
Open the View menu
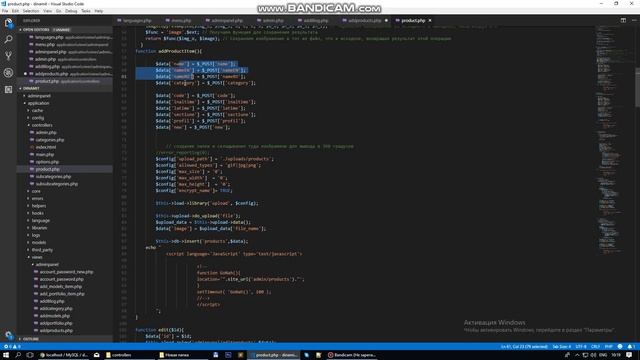(48, 11)
